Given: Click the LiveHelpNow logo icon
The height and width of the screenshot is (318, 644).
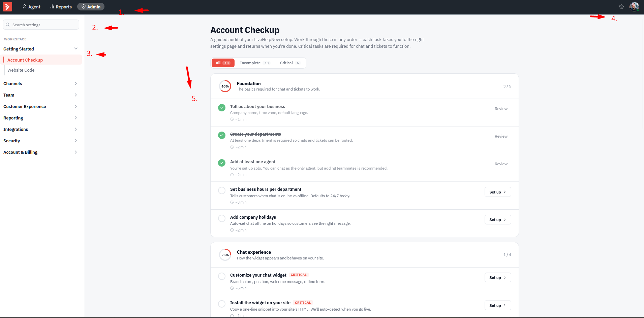Looking at the screenshot, I should (x=7, y=7).
